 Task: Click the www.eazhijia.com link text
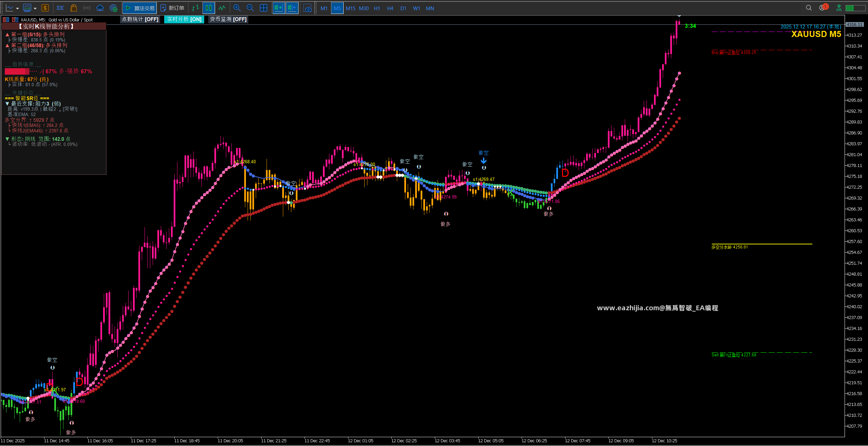[x=657, y=308]
